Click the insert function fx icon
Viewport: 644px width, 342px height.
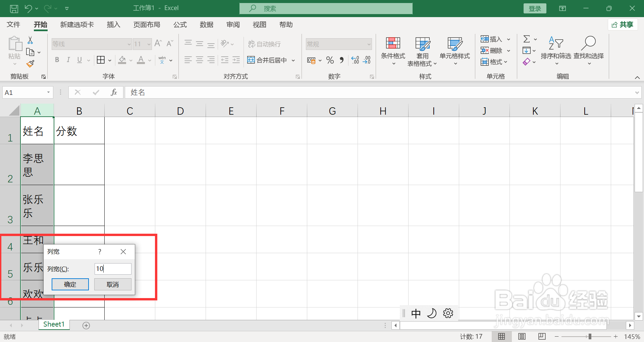114,93
